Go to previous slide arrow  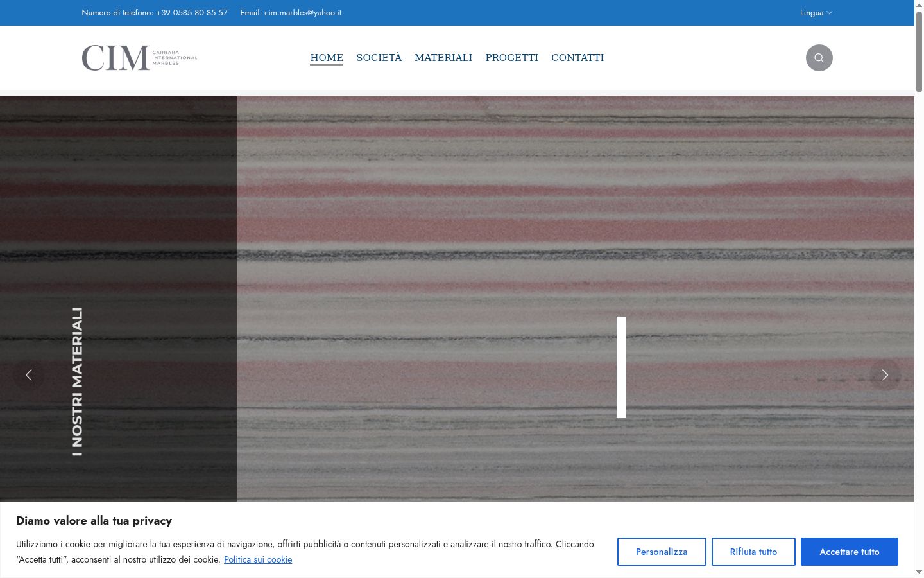pyautogui.click(x=29, y=375)
